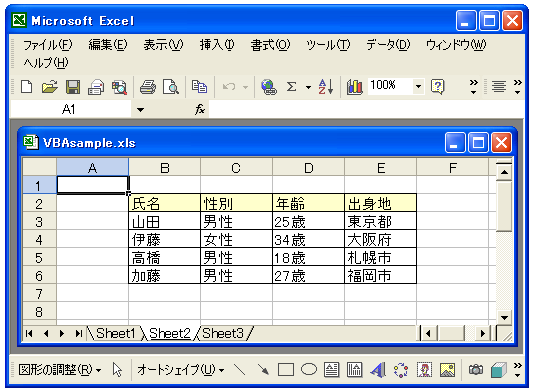The width and height of the screenshot is (533, 392).
Task: Open the ファイル(F) menu
Action: coord(48,45)
